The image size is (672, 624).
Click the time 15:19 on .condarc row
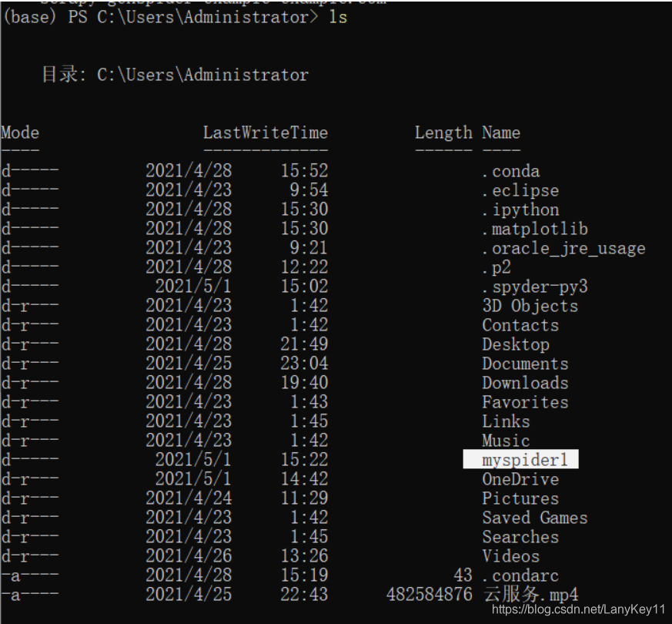point(304,575)
